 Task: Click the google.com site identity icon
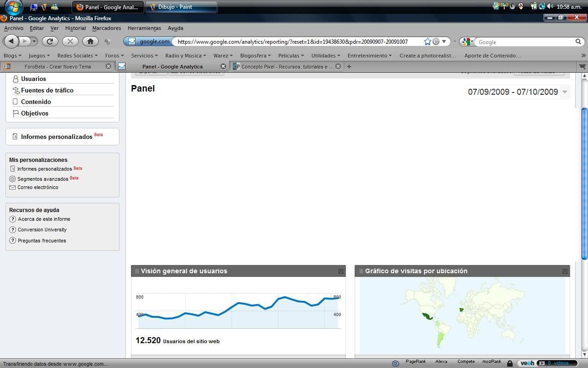point(148,41)
